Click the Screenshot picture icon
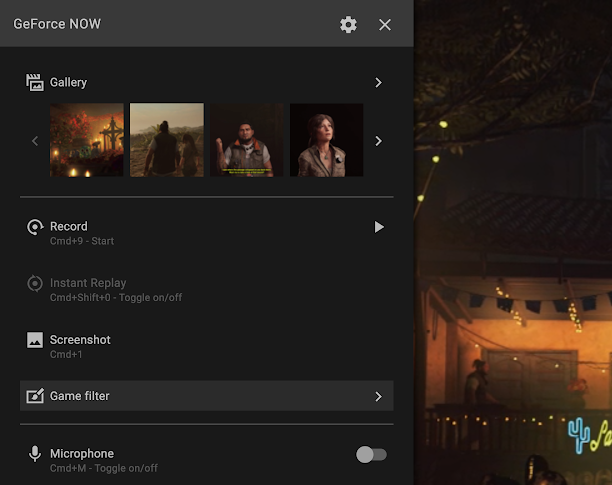The height and width of the screenshot is (485, 612). coord(35,340)
